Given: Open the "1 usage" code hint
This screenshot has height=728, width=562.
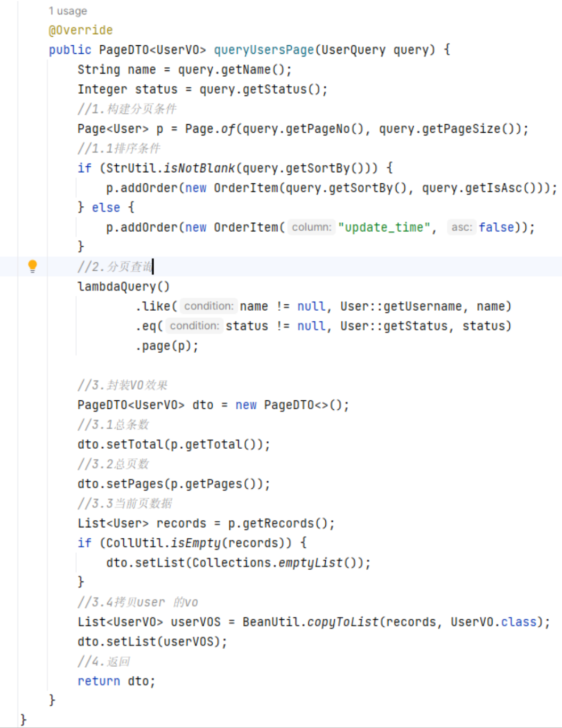Looking at the screenshot, I should pos(68,11).
